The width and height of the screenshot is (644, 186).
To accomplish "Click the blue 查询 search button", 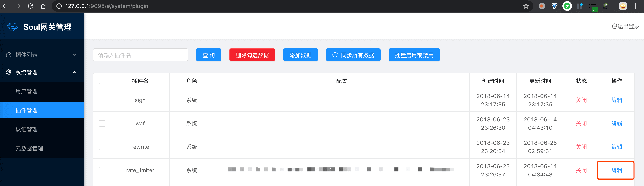I will [x=209, y=55].
